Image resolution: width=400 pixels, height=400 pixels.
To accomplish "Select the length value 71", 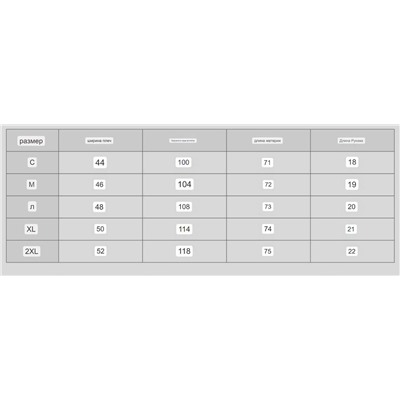I will pos(267,162).
